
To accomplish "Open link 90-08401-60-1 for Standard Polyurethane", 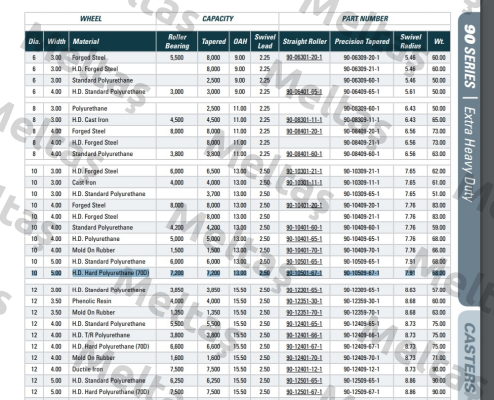I will [x=304, y=154].
